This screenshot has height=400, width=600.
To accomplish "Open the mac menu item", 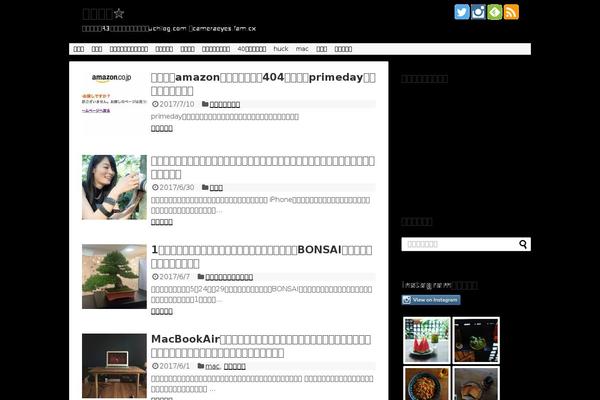I will coord(302,49).
